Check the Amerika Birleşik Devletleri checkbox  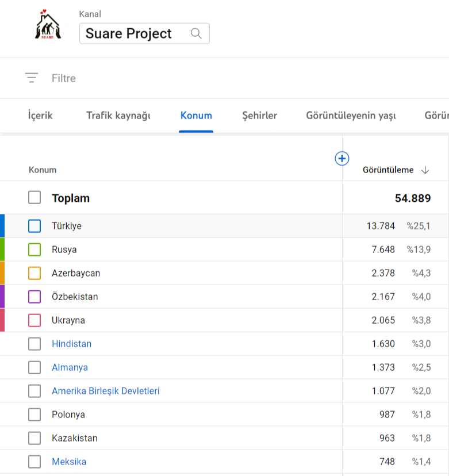[x=34, y=391]
